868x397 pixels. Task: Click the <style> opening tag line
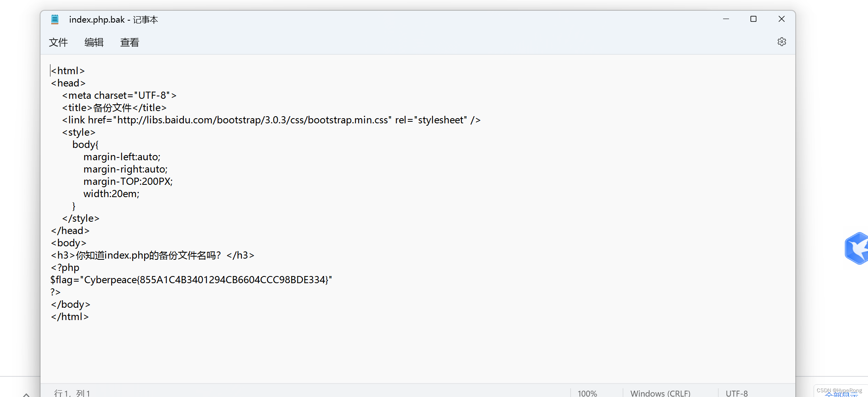coord(79,132)
